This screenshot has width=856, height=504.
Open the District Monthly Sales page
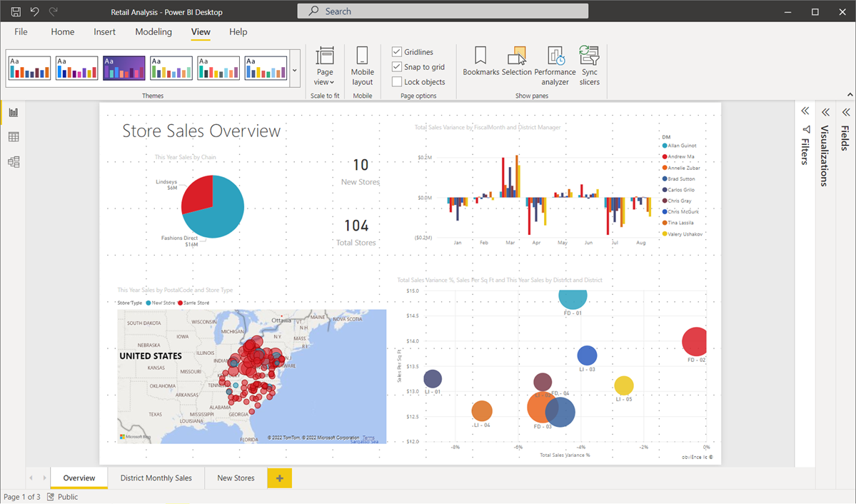[156, 478]
